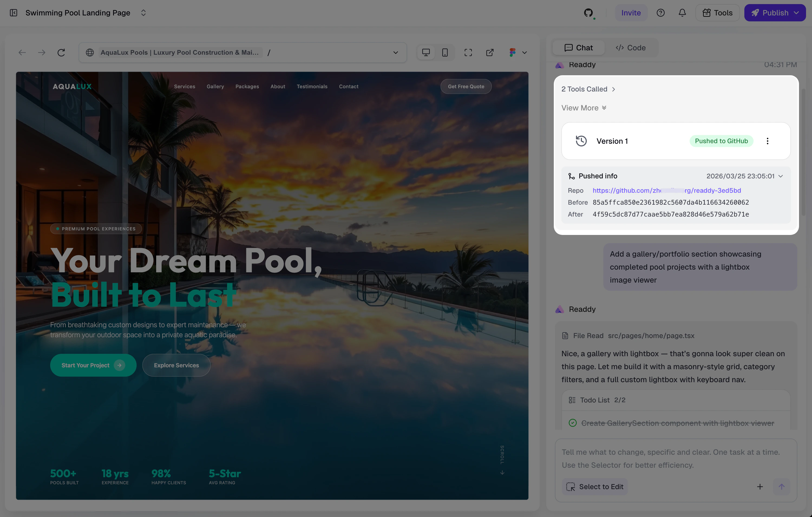Check the Create GallerySection todo item
This screenshot has height=517, width=812.
[572, 422]
